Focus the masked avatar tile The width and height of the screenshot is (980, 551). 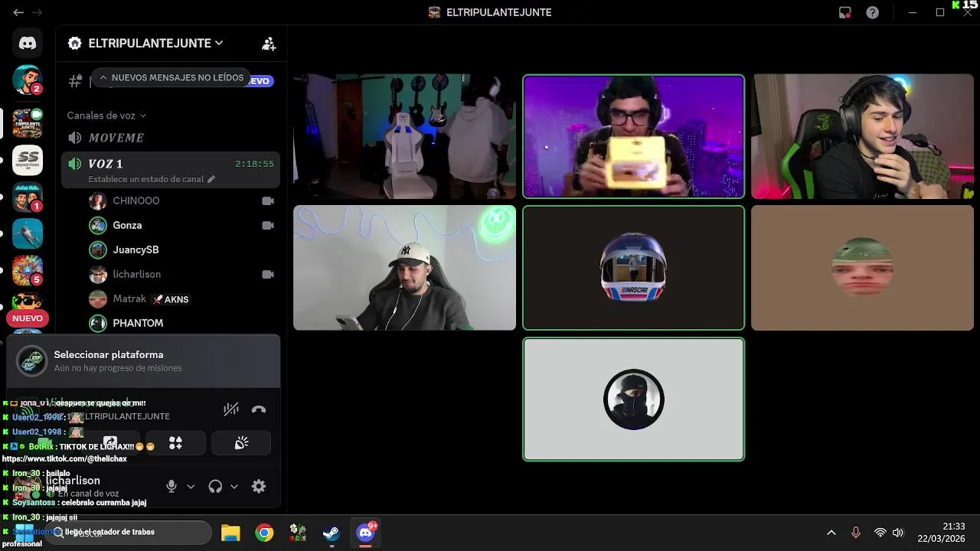[633, 399]
